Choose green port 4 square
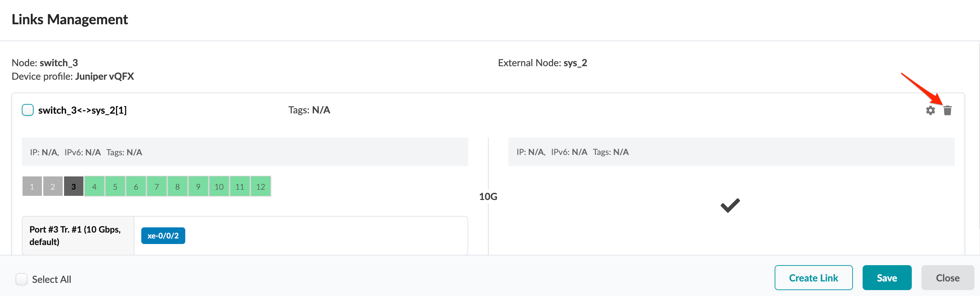The height and width of the screenshot is (296, 980). point(94,186)
